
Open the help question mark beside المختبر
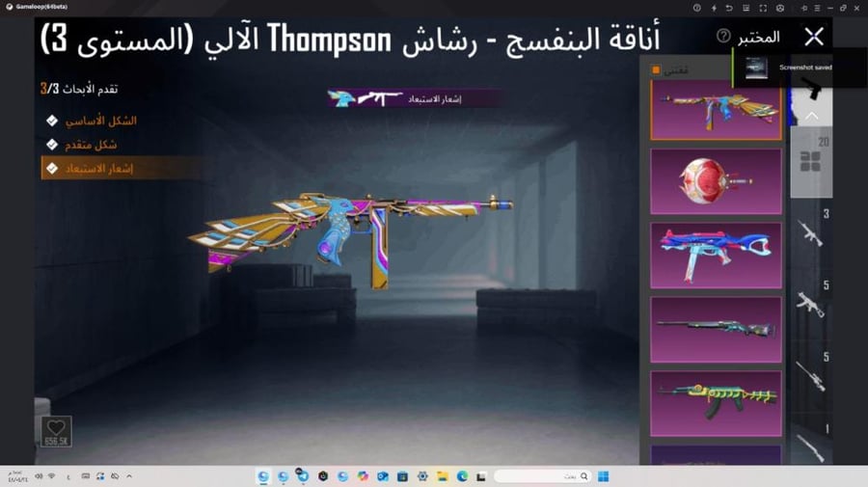click(x=723, y=36)
